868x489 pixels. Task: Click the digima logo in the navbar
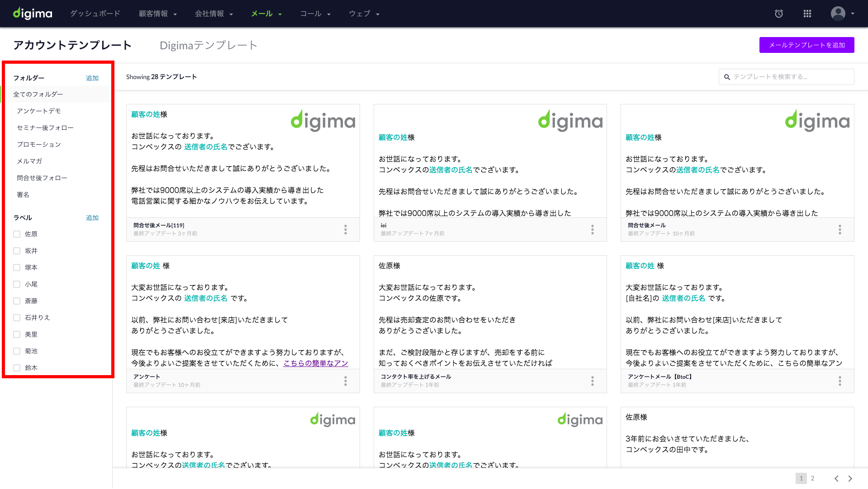pos(33,14)
